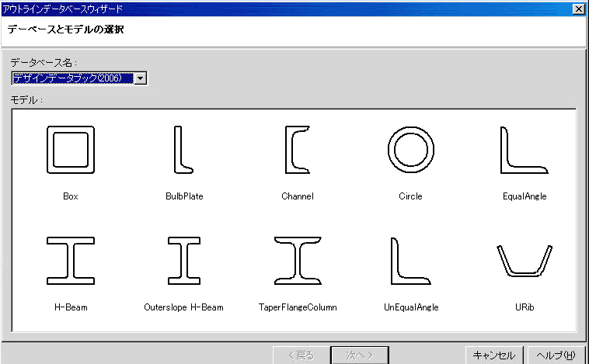Image resolution: width=589 pixels, height=364 pixels.
Task: Choose the BulbPlate profile icon
Action: click(x=183, y=149)
